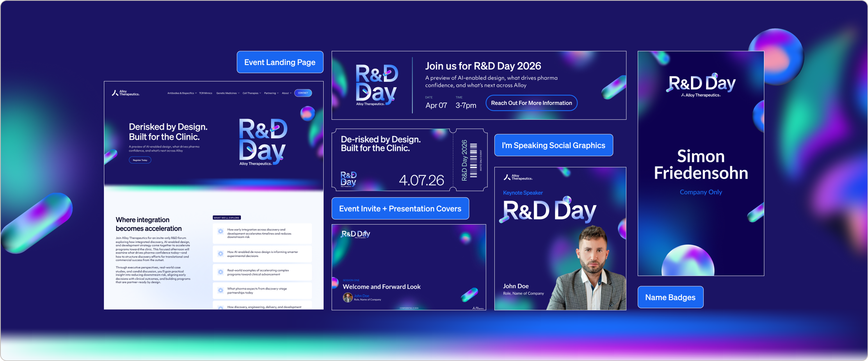Click the vertical 'R&D Day 2026' ticket stub text
The image size is (868, 361).
tap(464, 160)
